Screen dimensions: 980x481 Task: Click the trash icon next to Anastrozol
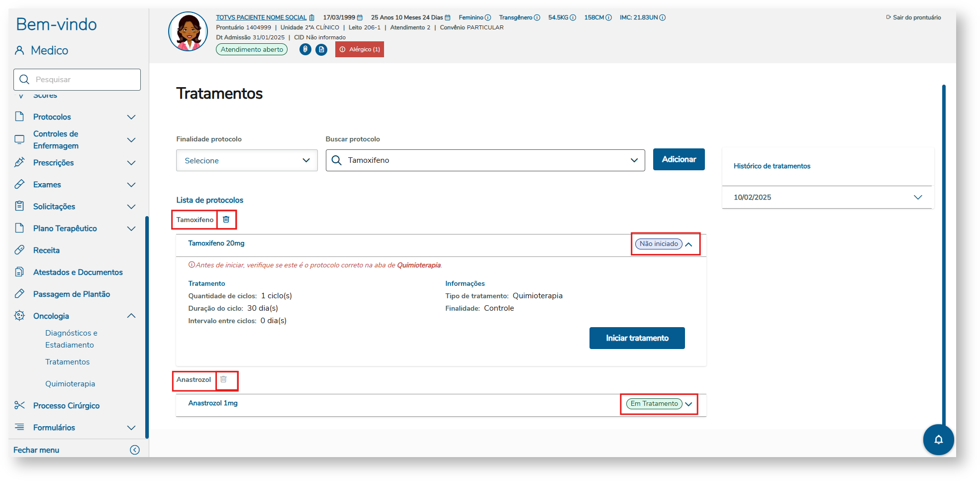coord(224,379)
